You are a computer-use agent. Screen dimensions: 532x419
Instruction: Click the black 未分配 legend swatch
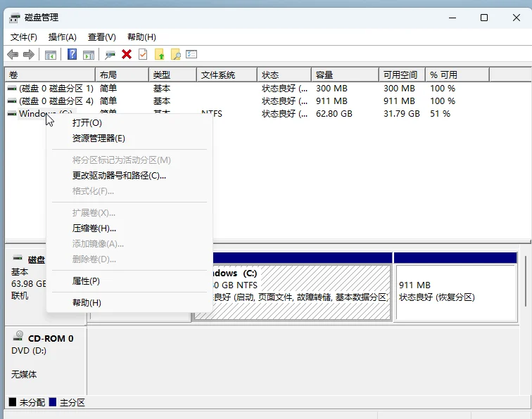[13, 402]
